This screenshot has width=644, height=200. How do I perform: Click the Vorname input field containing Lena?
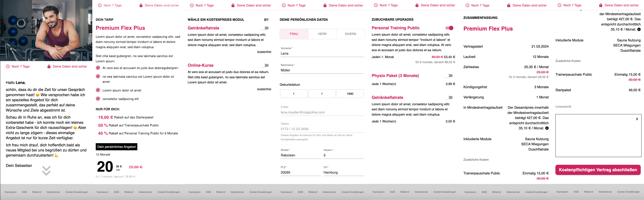322,53
